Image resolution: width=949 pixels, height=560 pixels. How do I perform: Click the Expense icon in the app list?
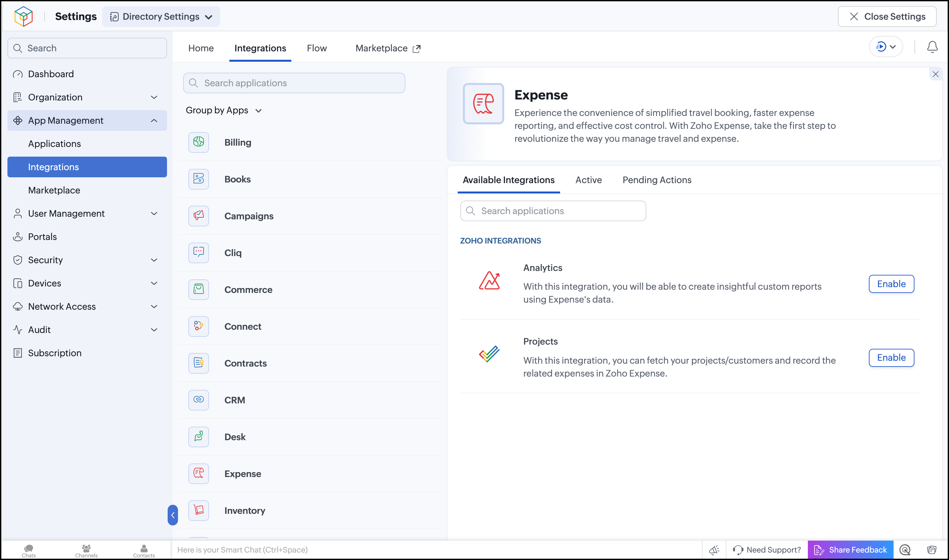(x=198, y=473)
